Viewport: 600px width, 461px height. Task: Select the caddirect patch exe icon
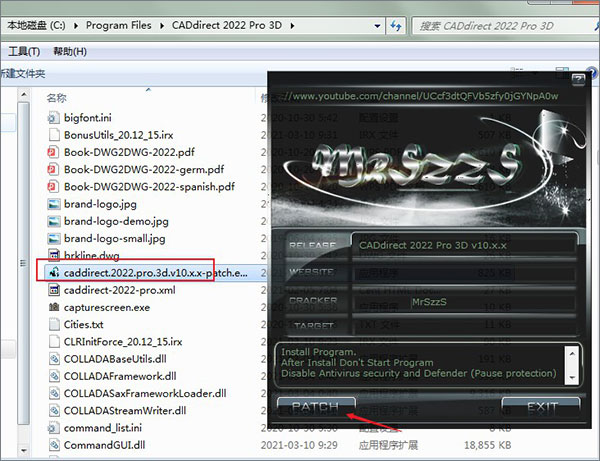(x=54, y=272)
